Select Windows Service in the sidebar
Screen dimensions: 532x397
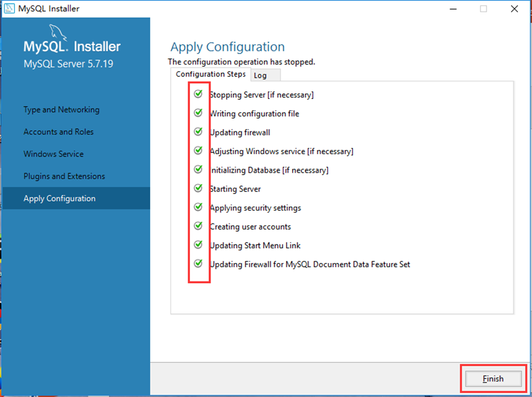tap(54, 154)
